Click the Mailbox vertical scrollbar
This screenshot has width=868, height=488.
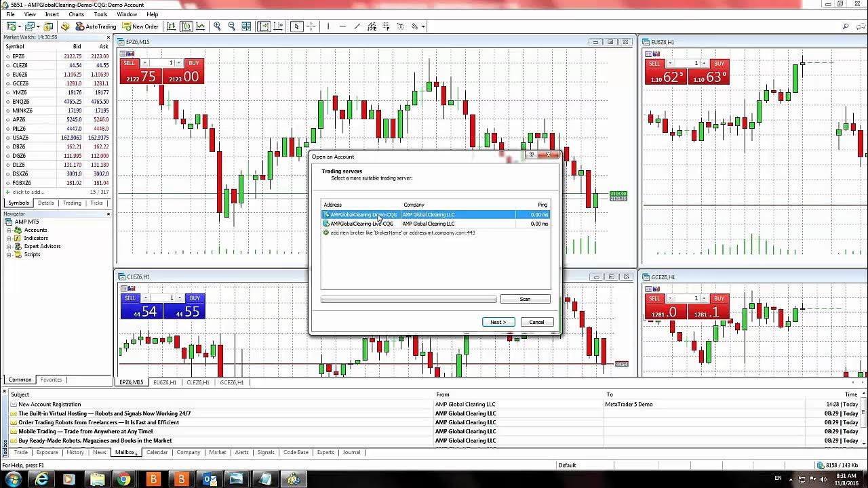[x=865, y=418]
